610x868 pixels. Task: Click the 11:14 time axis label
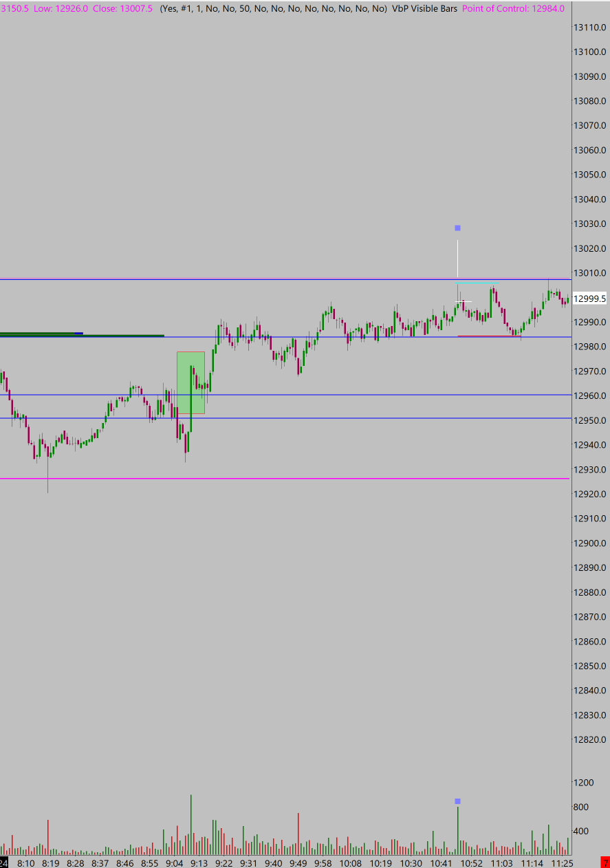[x=532, y=862]
